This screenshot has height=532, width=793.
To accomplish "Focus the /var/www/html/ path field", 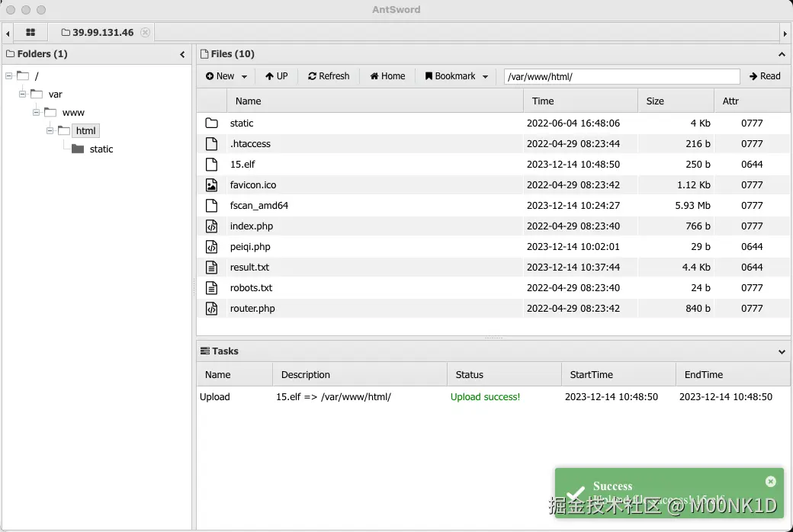I will click(x=621, y=77).
